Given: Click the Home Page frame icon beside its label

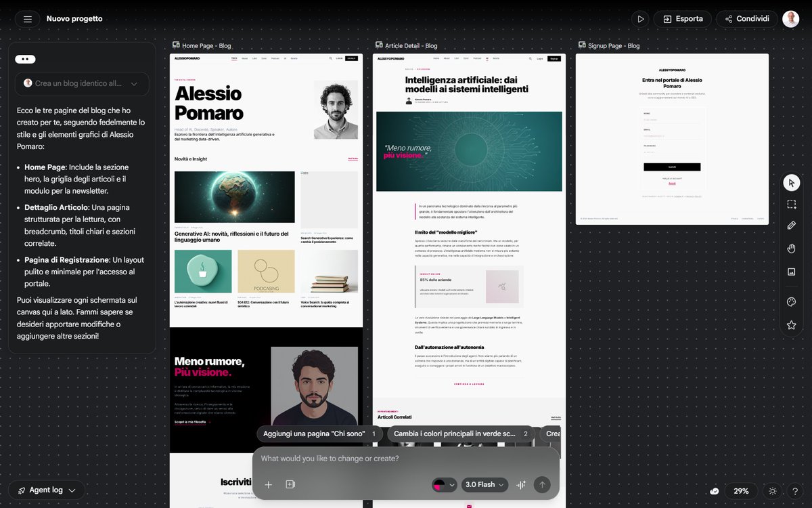Looking at the screenshot, I should coord(176,45).
